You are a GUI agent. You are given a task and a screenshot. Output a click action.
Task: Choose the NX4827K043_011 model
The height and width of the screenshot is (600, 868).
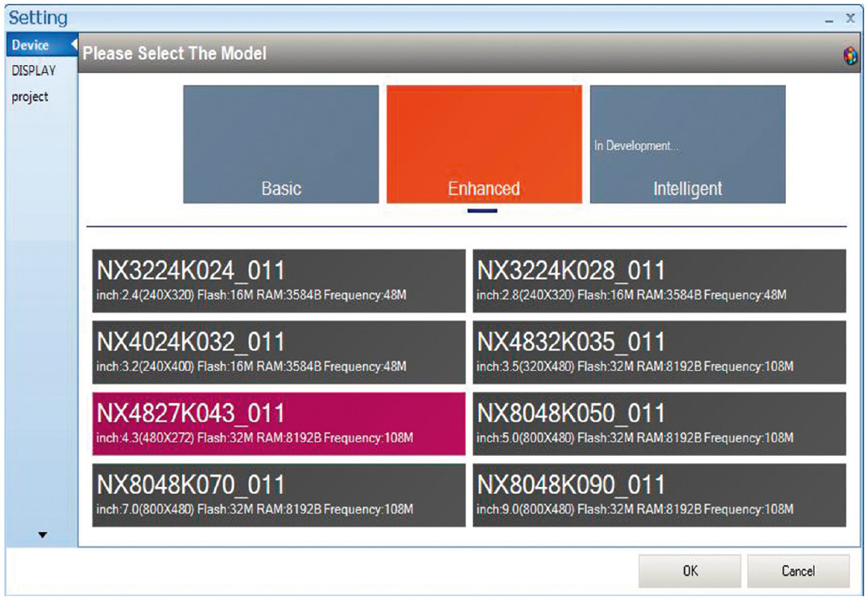[x=279, y=423]
